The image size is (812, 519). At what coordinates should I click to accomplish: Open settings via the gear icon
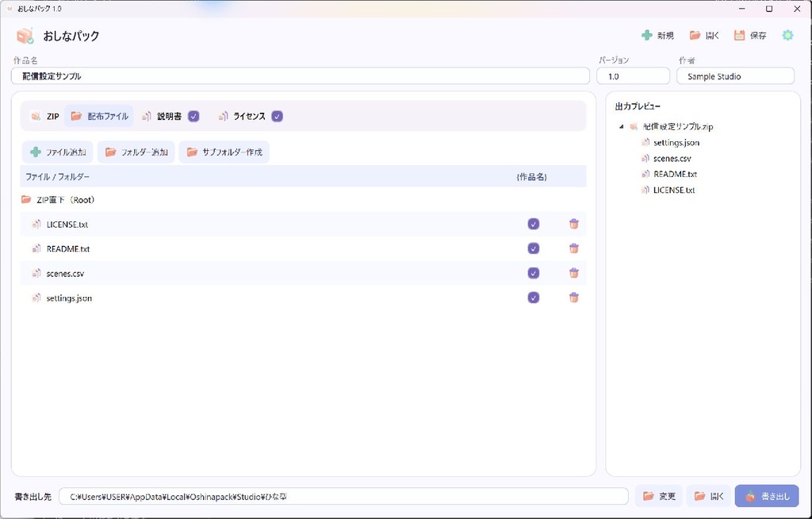787,35
